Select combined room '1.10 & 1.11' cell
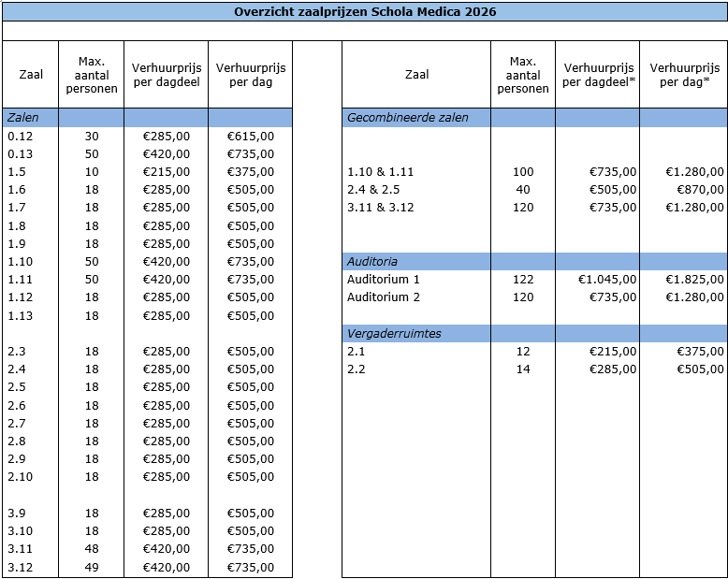Screen dimensions: 728x579 [380, 172]
